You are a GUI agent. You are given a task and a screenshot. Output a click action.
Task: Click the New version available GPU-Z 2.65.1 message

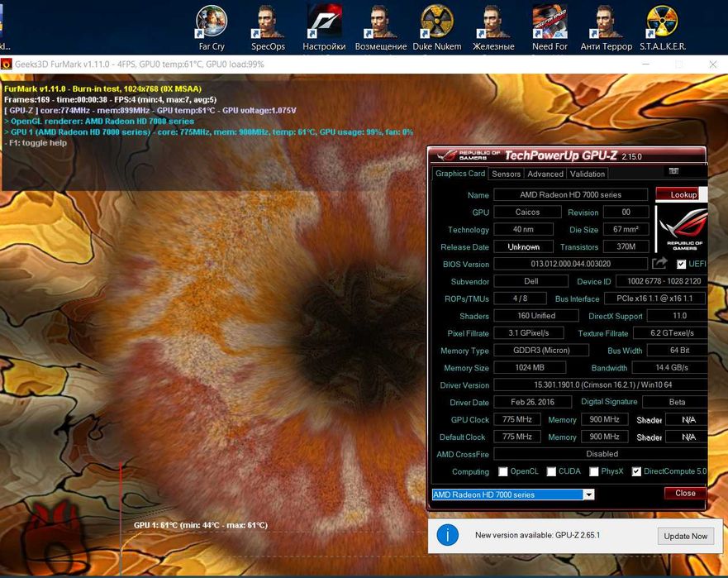537,535
